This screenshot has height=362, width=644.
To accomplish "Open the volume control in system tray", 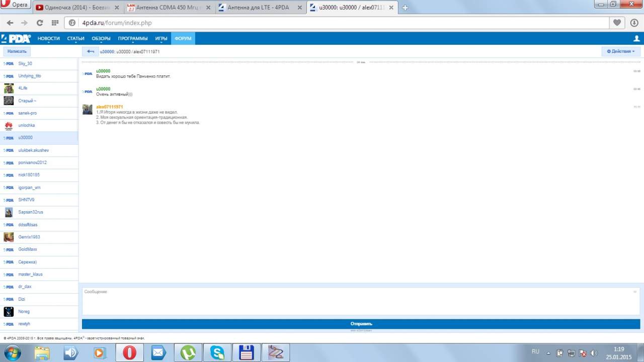I will pyautogui.click(x=594, y=353).
